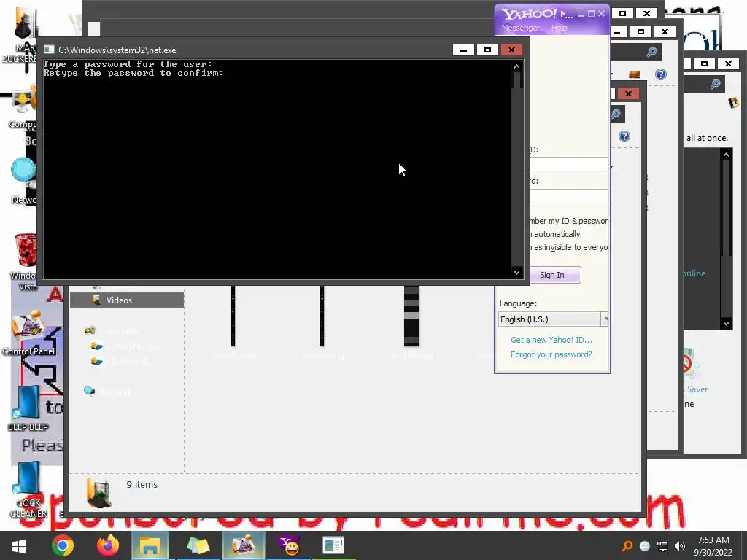Open the Network desktop icon
This screenshot has width=747, height=560.
[23, 181]
